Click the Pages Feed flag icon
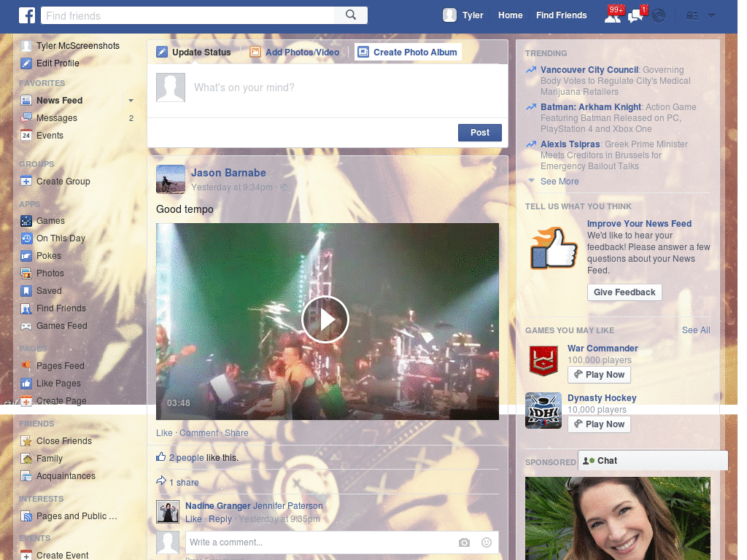 pos(27,366)
